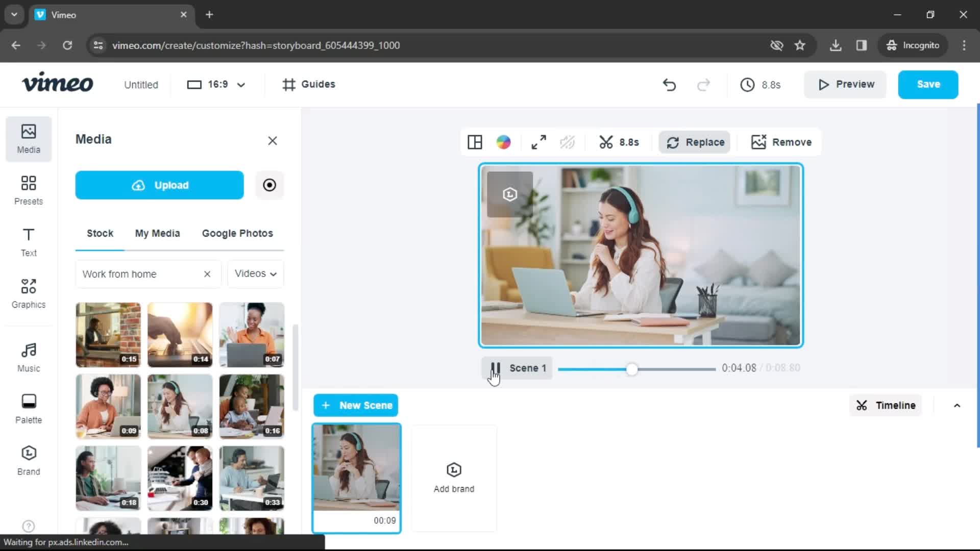This screenshot has height=551, width=980.
Task: Expand the Timeline section chevron
Action: point(959,406)
